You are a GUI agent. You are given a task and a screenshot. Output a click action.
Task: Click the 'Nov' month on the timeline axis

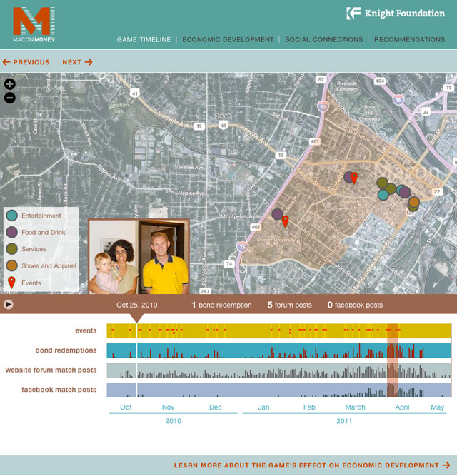click(168, 407)
